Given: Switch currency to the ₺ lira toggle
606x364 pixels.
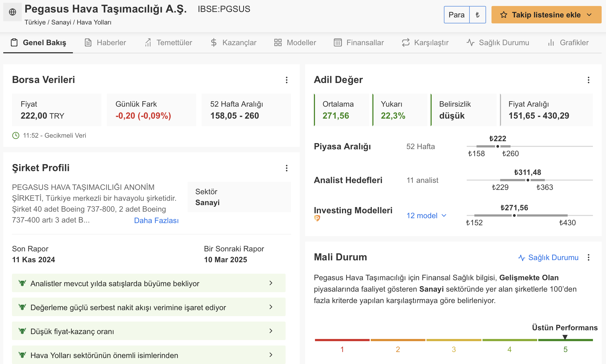Looking at the screenshot, I should click(x=478, y=15).
